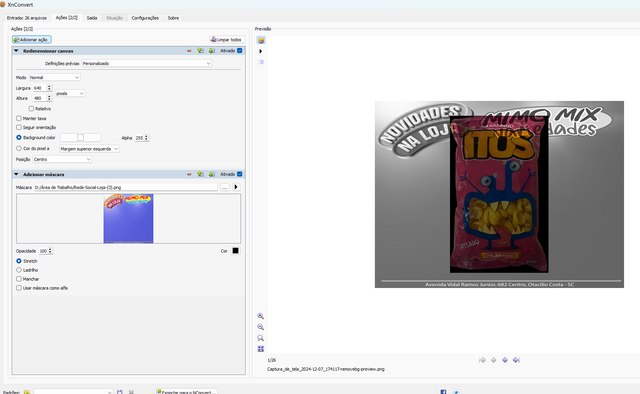
Task: Zoom in on the preview
Action: [260, 316]
